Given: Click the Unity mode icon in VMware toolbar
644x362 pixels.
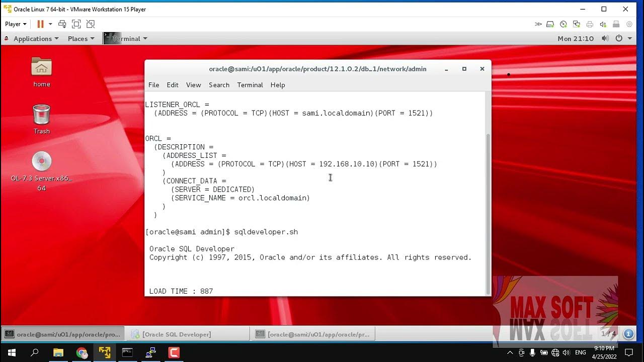Looking at the screenshot, I should click(x=91, y=24).
